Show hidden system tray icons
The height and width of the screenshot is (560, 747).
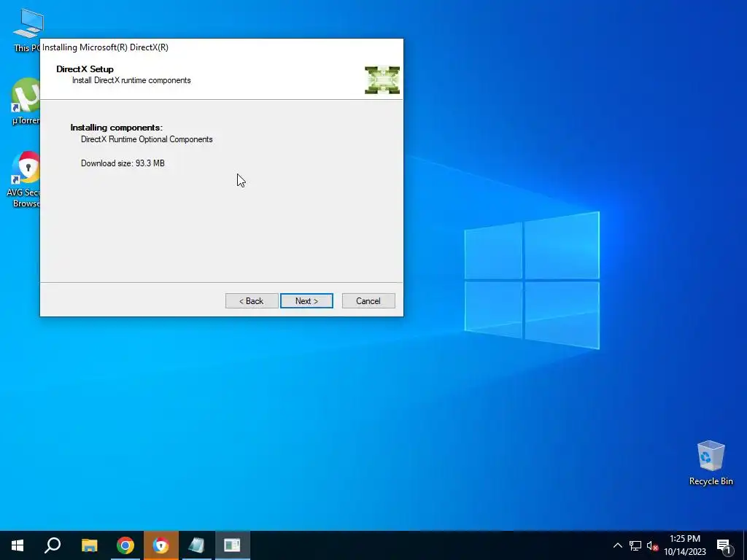coord(617,545)
